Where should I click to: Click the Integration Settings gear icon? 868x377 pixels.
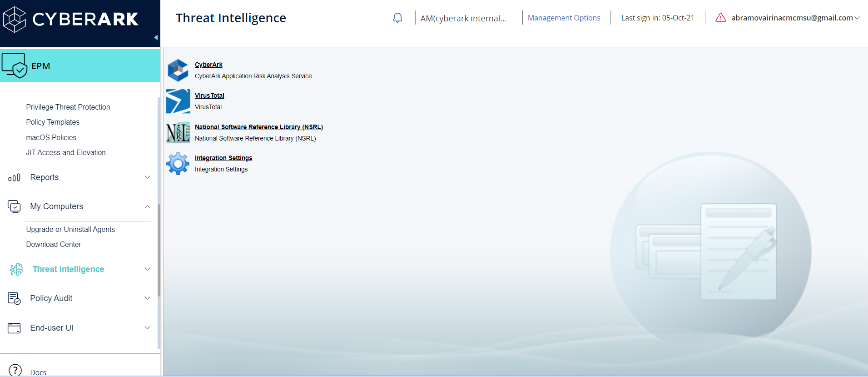tap(178, 163)
